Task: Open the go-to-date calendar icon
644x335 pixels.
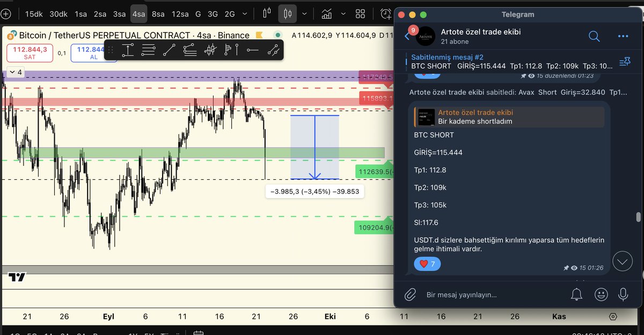Action: [197, 333]
